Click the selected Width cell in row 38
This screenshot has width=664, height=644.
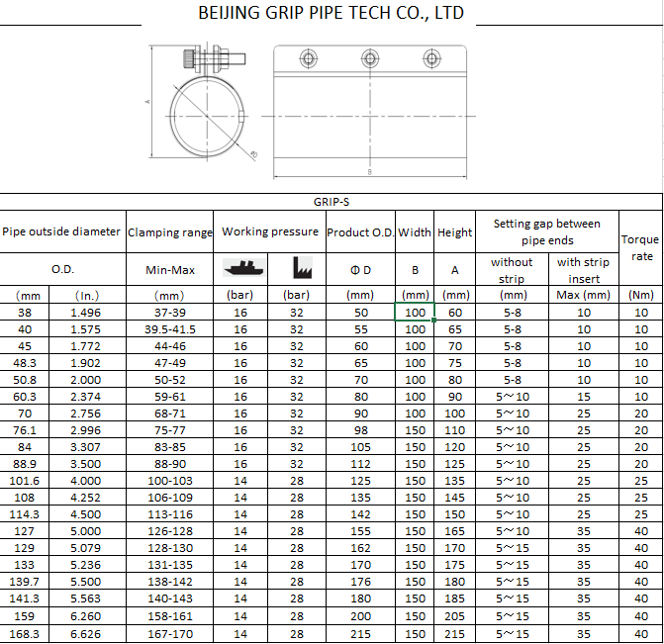coord(415,312)
